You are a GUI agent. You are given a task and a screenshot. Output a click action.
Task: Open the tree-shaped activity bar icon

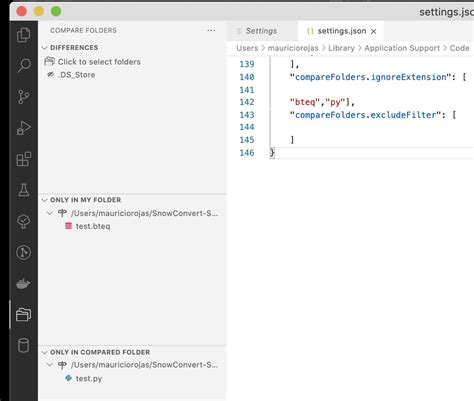pos(23,221)
